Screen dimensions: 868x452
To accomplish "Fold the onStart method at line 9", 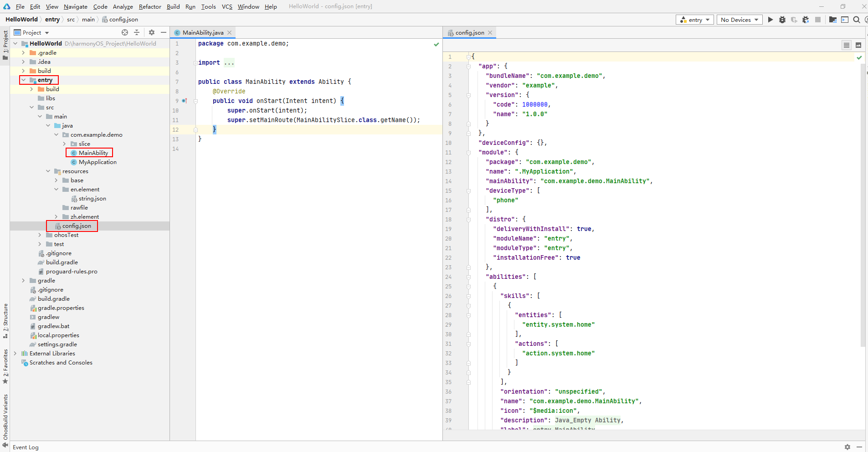I will (x=195, y=101).
